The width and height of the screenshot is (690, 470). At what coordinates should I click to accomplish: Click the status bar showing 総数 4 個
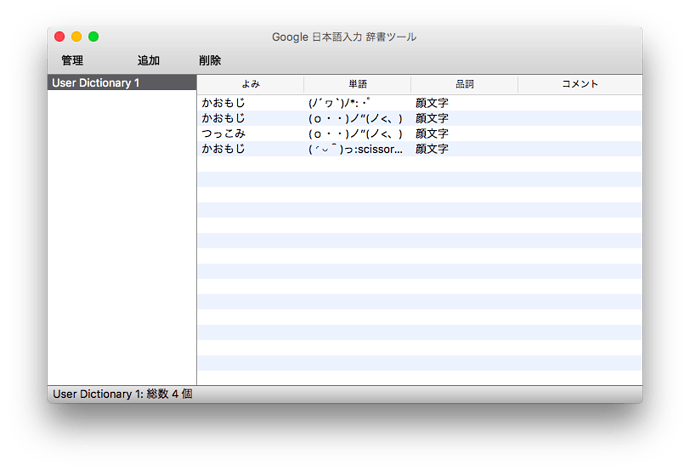(x=122, y=394)
